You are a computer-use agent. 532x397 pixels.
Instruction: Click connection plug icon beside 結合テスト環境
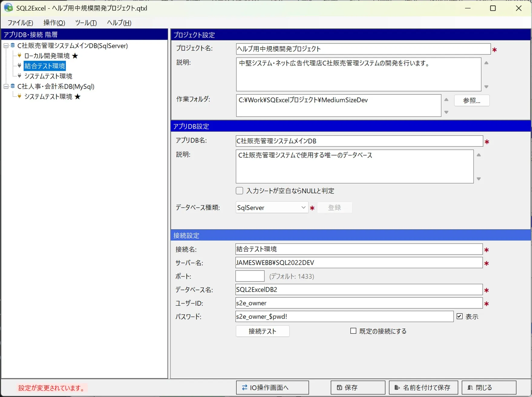19,66
